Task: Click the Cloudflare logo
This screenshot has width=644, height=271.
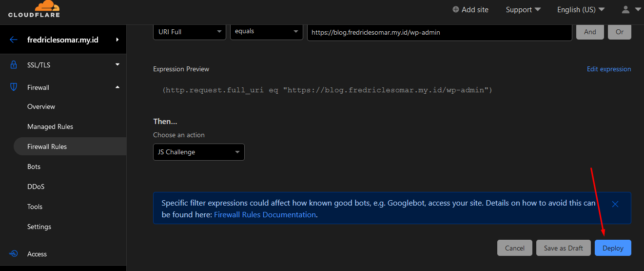Action: 34,9
